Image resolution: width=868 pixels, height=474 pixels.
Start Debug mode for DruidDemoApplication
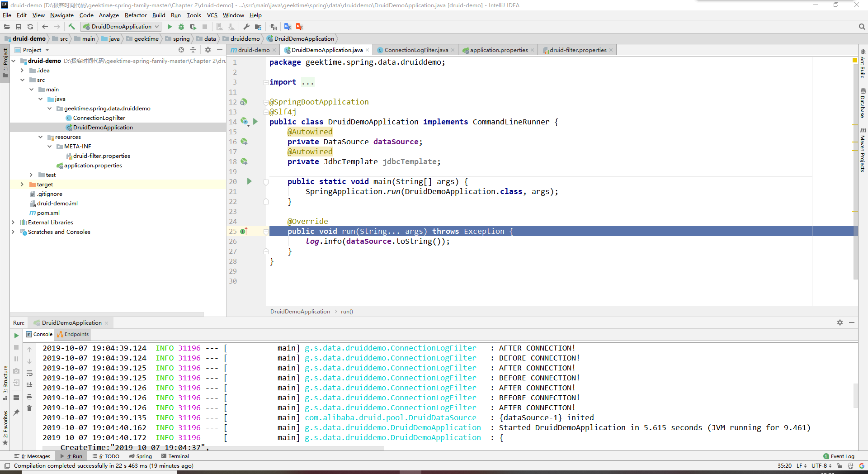pyautogui.click(x=181, y=26)
